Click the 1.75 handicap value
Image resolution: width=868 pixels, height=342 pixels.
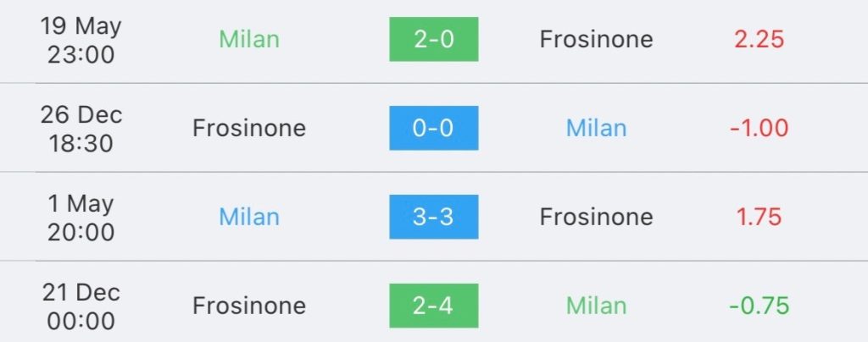click(759, 217)
